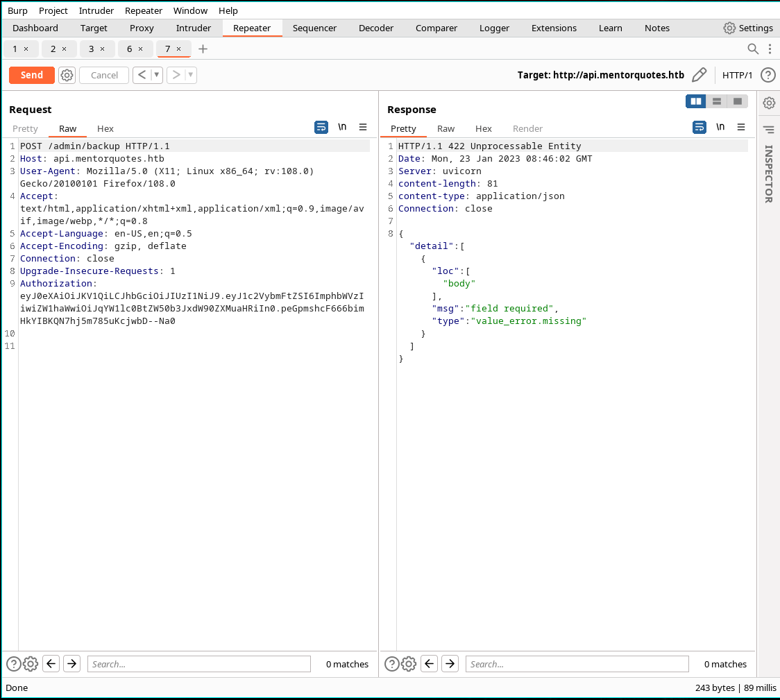
Task: Go back to previous request in history
Action: click(142, 75)
